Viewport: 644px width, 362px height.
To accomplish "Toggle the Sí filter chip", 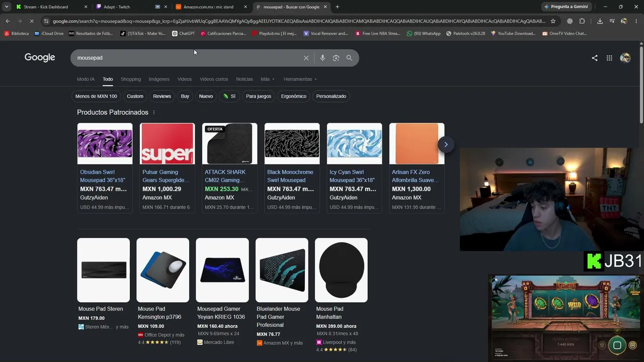I will pos(229,96).
